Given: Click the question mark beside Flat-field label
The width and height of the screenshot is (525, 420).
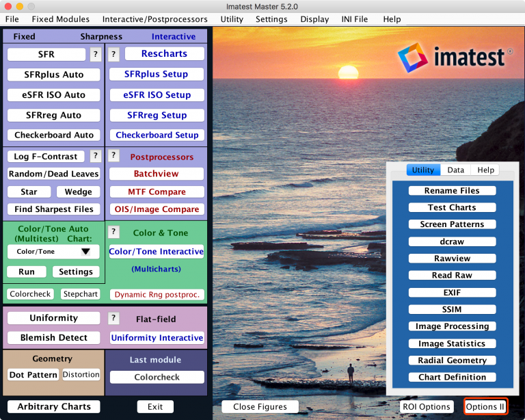Looking at the screenshot, I should point(114,318).
